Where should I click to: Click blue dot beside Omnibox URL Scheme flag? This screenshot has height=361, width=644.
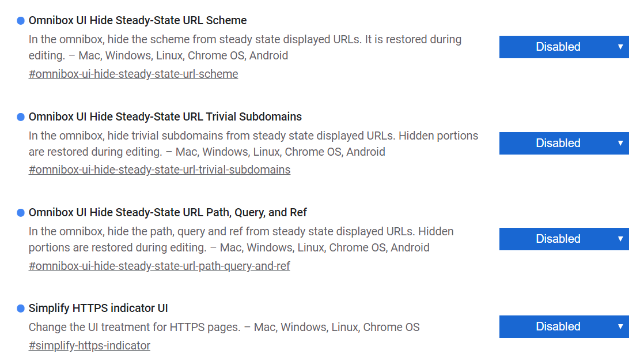click(x=21, y=21)
